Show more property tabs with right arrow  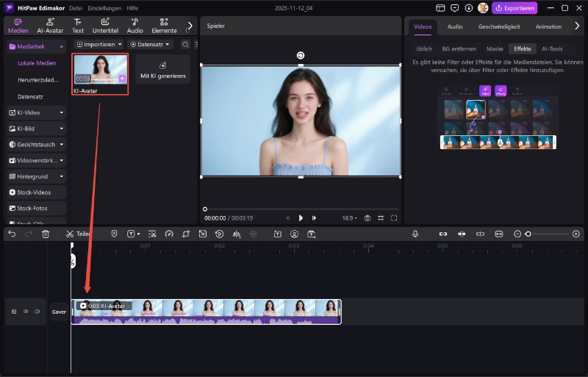point(577,26)
